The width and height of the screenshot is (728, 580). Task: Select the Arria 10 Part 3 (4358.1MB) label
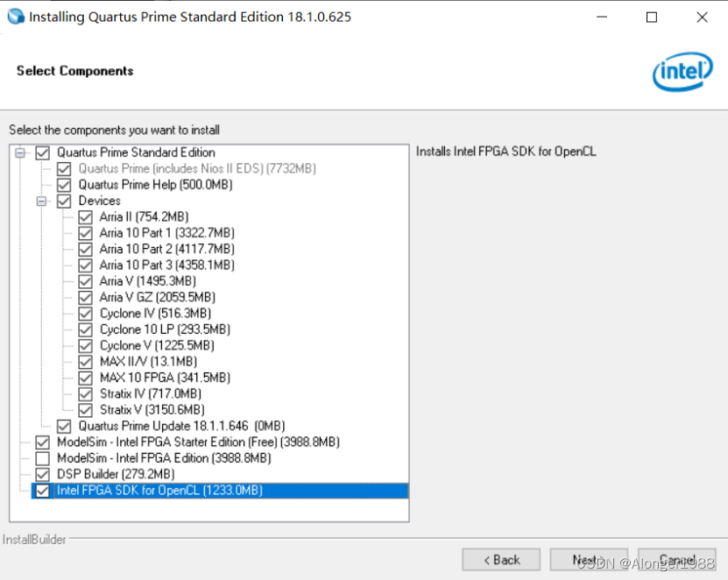[x=167, y=265]
